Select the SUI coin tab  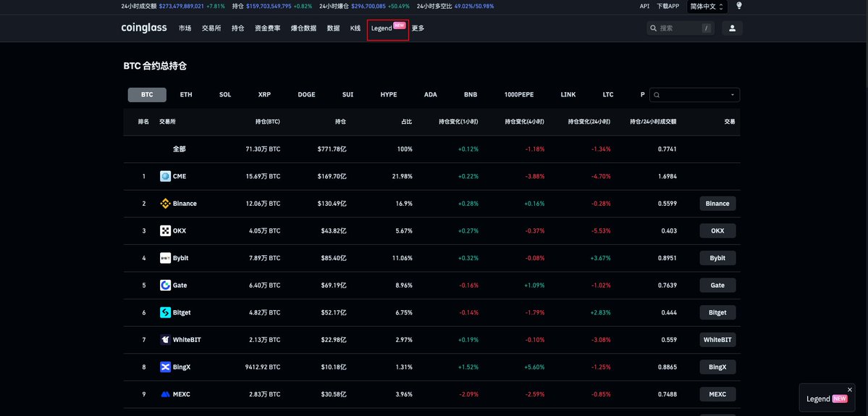[347, 95]
